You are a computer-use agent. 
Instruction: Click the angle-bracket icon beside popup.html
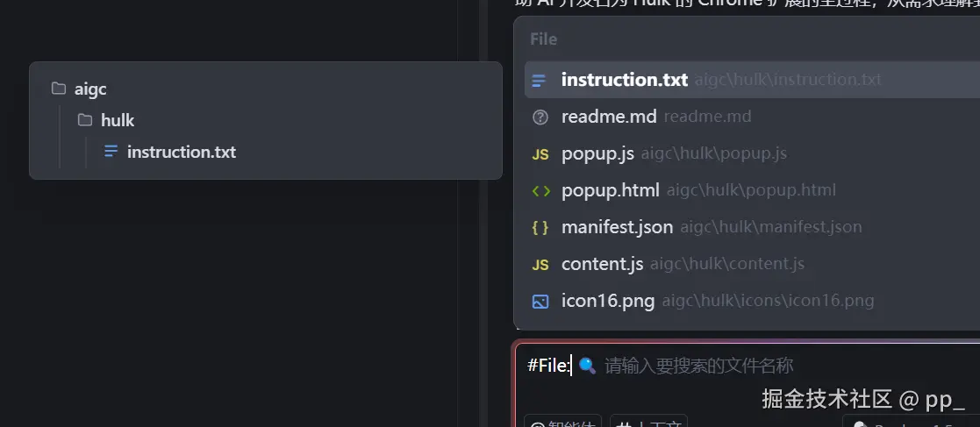540,190
